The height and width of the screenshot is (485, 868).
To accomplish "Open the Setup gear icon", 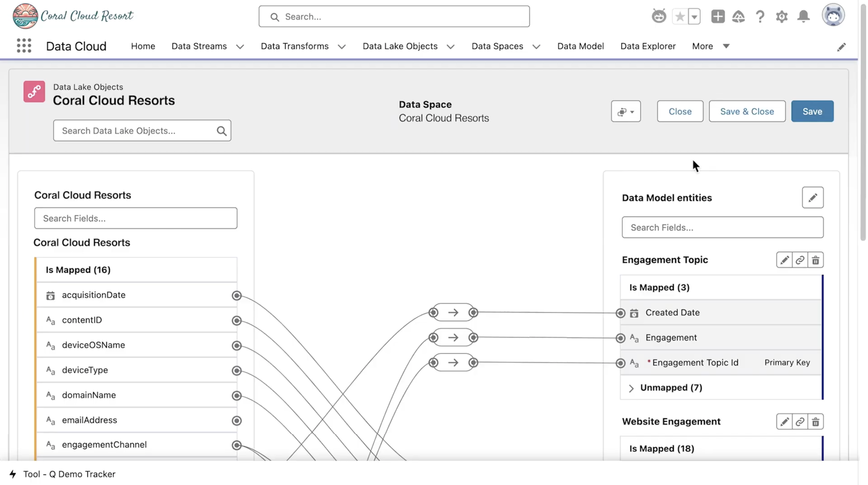I will pyautogui.click(x=782, y=17).
